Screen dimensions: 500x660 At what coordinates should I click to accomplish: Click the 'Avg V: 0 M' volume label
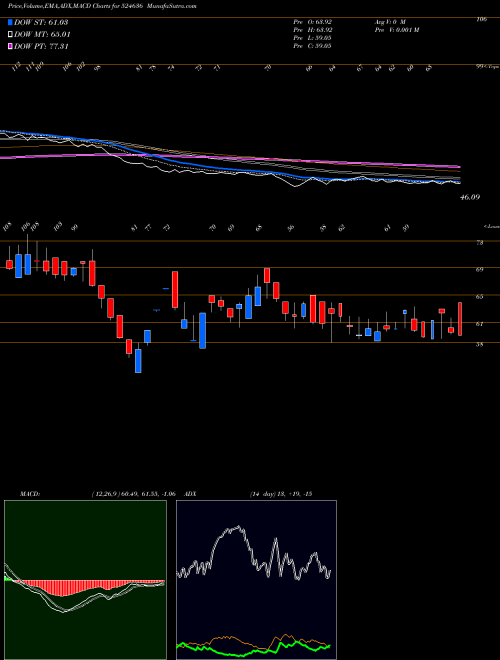coord(390,22)
